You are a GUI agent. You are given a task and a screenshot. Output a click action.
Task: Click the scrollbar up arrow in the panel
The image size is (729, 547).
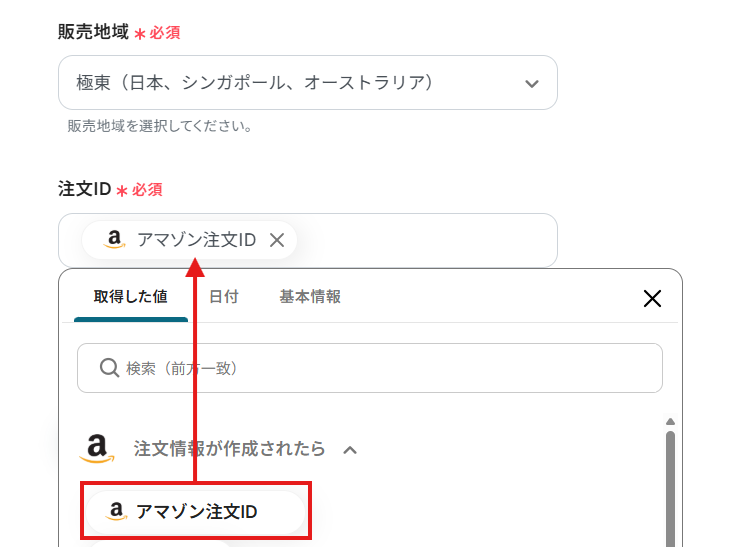point(670,421)
